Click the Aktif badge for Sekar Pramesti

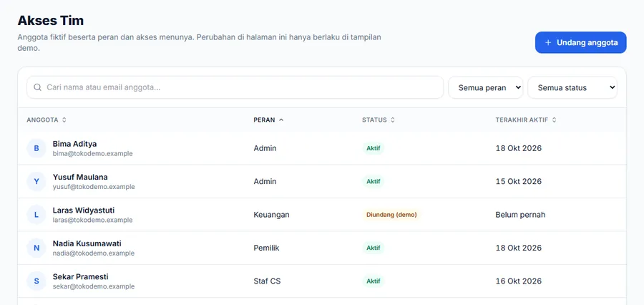(x=374, y=281)
